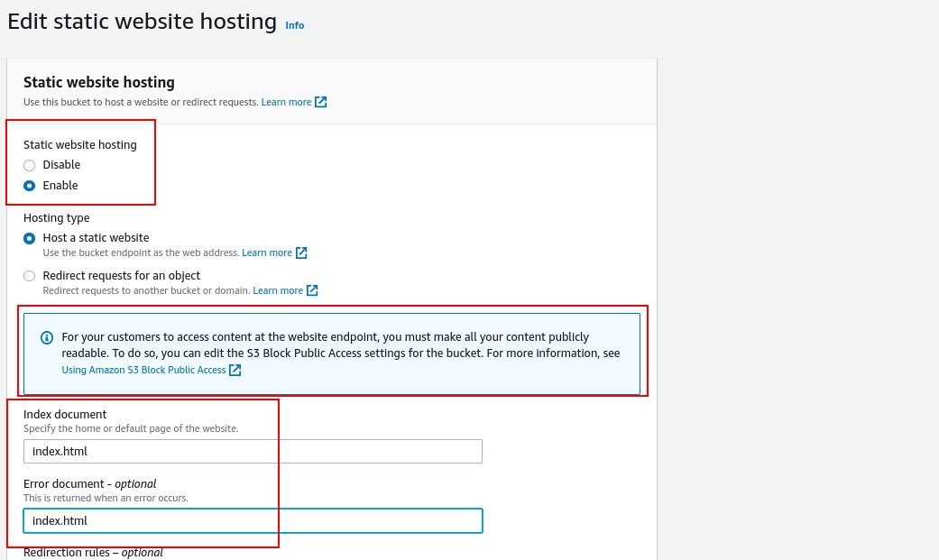Open the Info link beside page title
This screenshot has width=939, height=560.
pos(295,25)
